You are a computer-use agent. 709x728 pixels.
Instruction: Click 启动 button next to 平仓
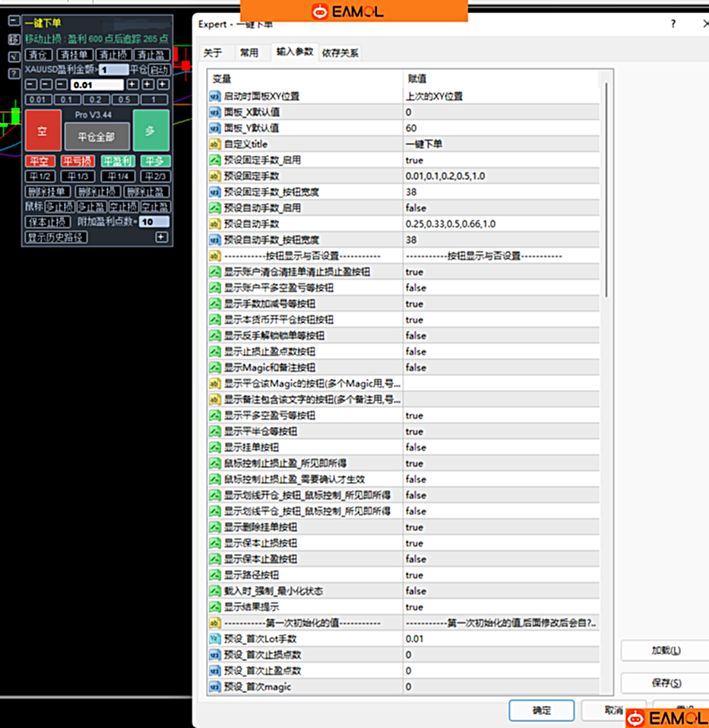click(159, 70)
